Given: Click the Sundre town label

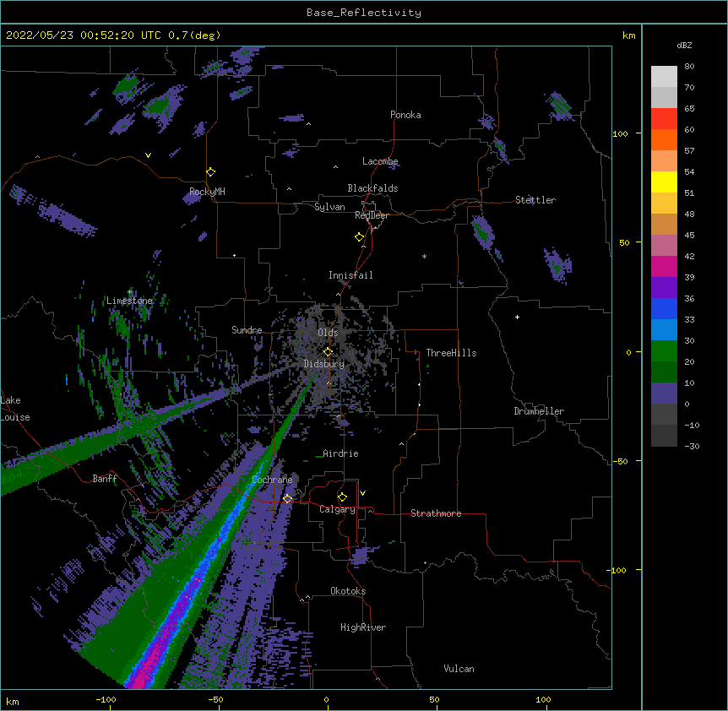Looking at the screenshot, I should click(x=247, y=330).
